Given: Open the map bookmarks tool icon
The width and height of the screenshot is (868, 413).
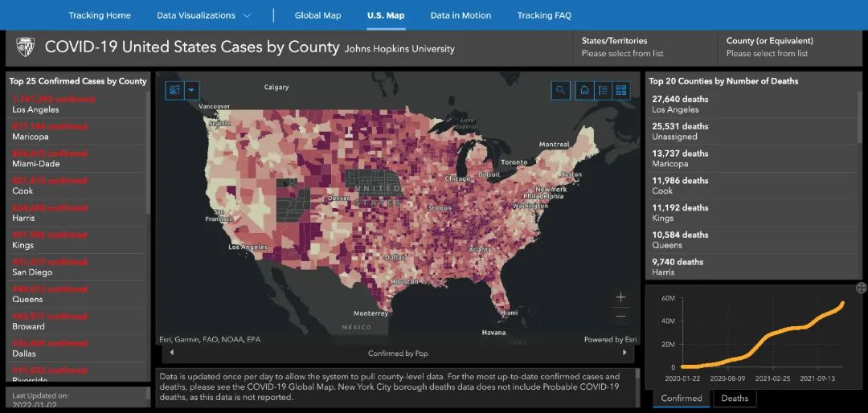Looking at the screenshot, I should pyautogui.click(x=174, y=90).
